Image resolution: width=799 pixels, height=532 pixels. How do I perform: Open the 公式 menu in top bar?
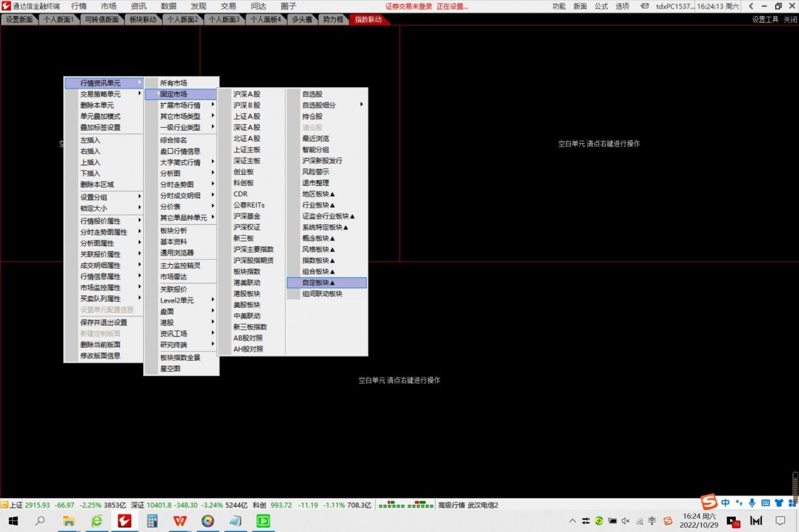click(601, 6)
